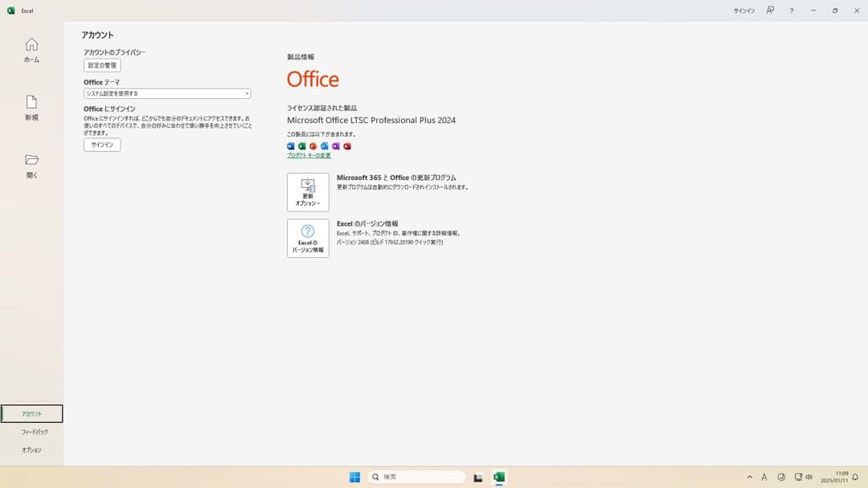Click the 開く icon in the sidebar
This screenshot has width=868, height=488.
point(31,164)
